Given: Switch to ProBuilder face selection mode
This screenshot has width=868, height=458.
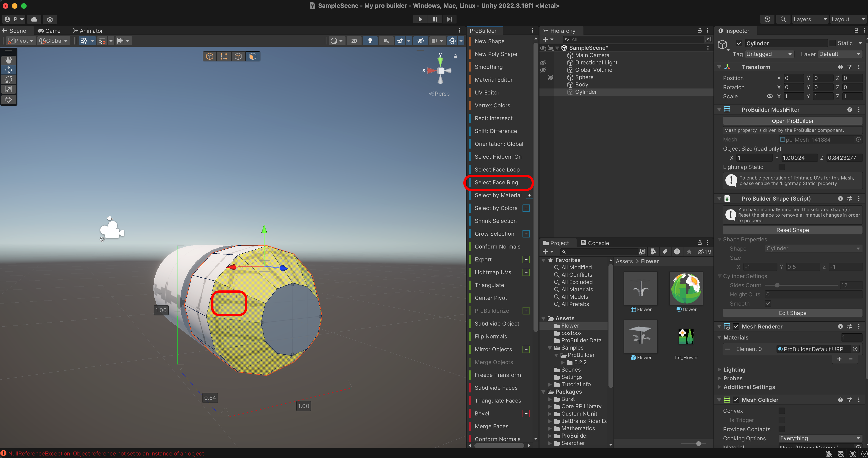Looking at the screenshot, I should [252, 56].
